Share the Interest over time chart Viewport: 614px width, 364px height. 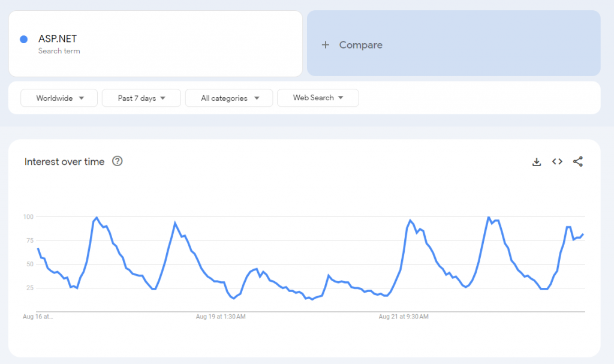tap(578, 161)
